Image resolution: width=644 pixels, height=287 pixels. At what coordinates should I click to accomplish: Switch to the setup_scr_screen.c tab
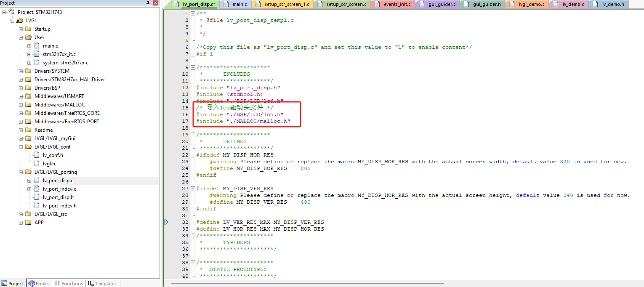point(342,4)
